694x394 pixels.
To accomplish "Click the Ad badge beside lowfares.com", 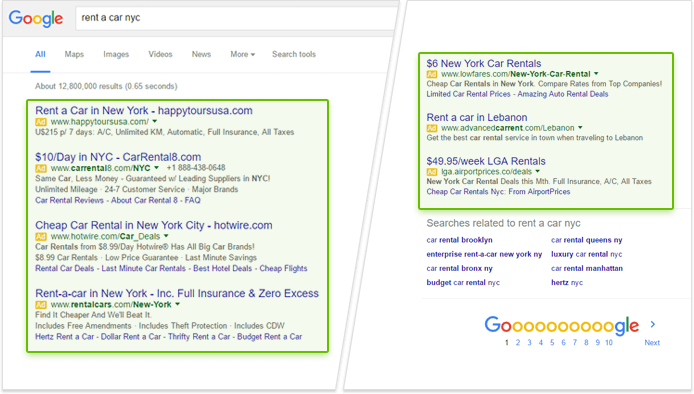I will pos(432,74).
